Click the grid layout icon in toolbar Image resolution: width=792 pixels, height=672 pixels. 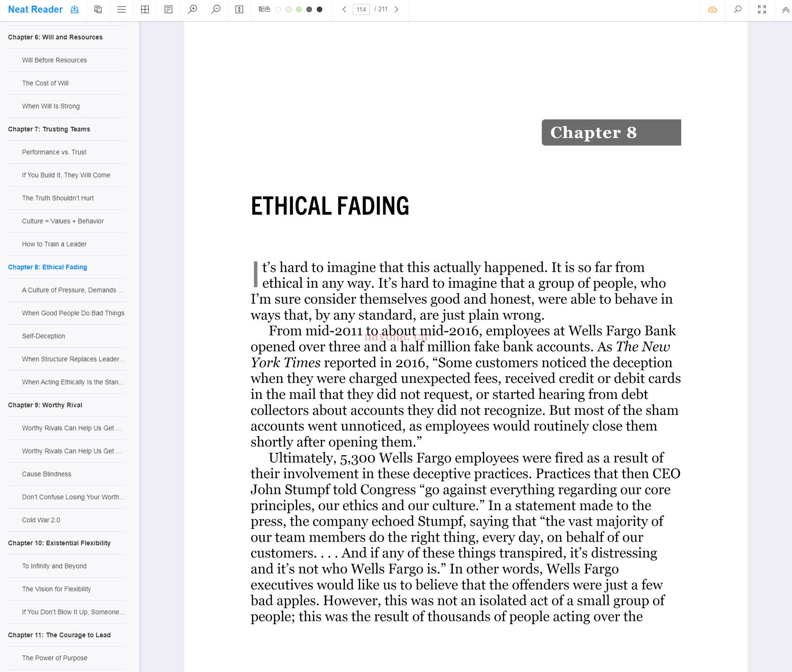[x=145, y=9]
